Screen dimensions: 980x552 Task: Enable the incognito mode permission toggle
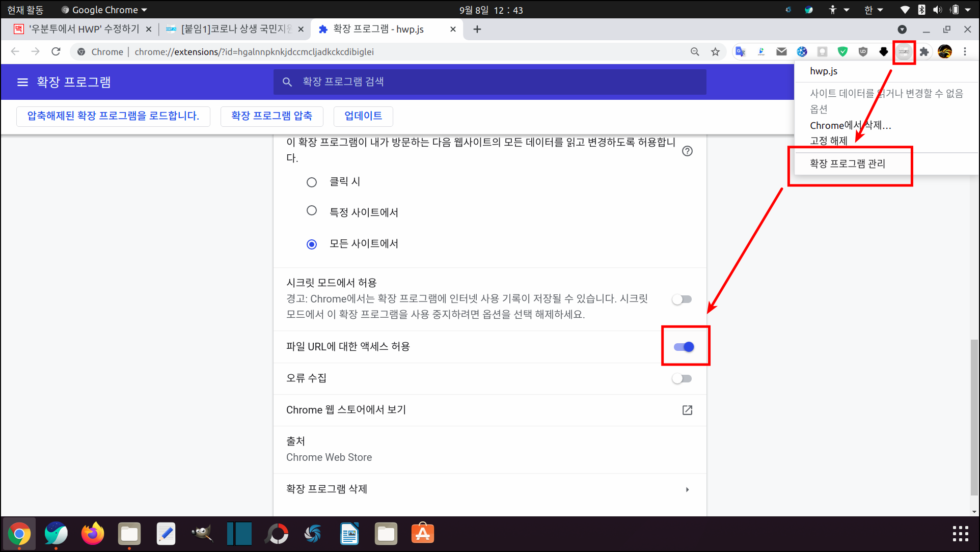(x=682, y=299)
